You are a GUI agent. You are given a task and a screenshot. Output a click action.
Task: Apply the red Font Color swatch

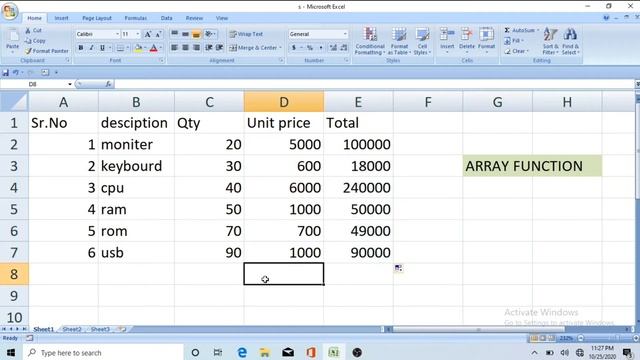(153, 48)
